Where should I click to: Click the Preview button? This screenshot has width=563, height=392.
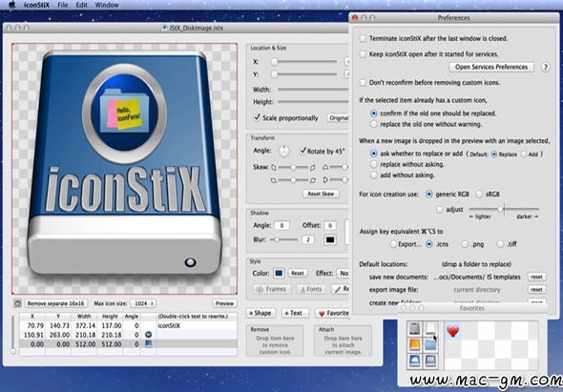[225, 303]
